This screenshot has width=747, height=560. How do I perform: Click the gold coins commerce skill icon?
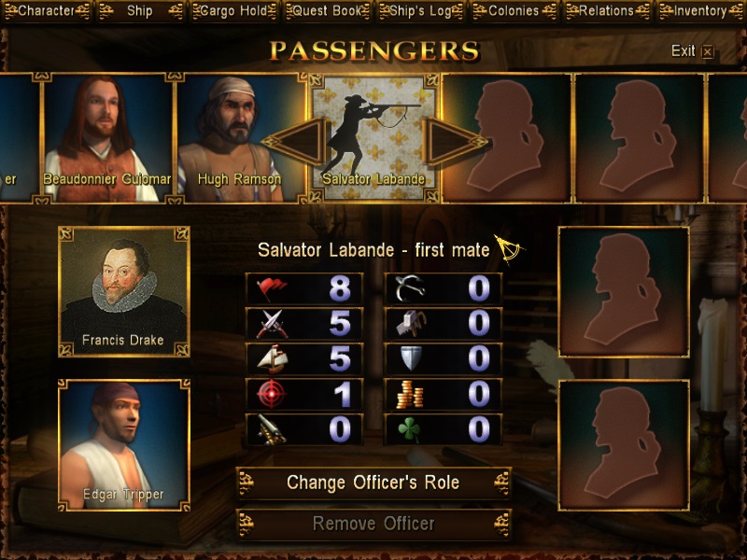click(x=410, y=394)
